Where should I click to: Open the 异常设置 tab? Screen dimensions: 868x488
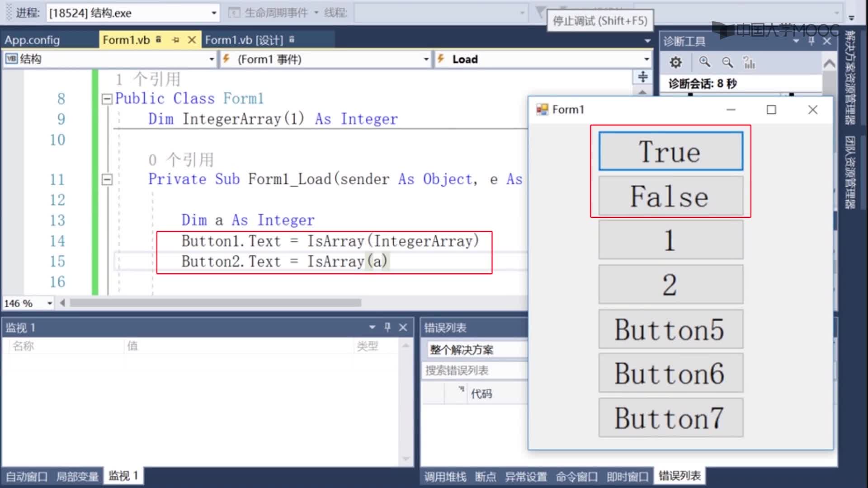(526, 476)
